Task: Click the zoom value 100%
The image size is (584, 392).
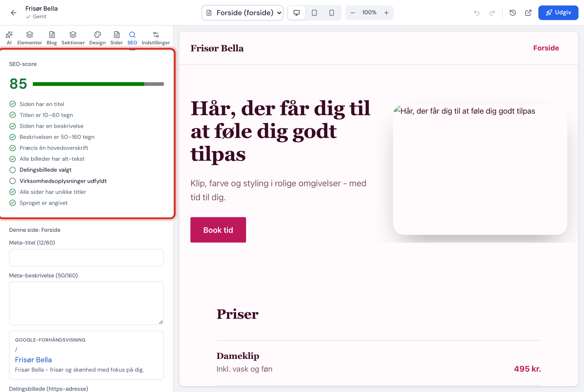Action: [x=369, y=13]
